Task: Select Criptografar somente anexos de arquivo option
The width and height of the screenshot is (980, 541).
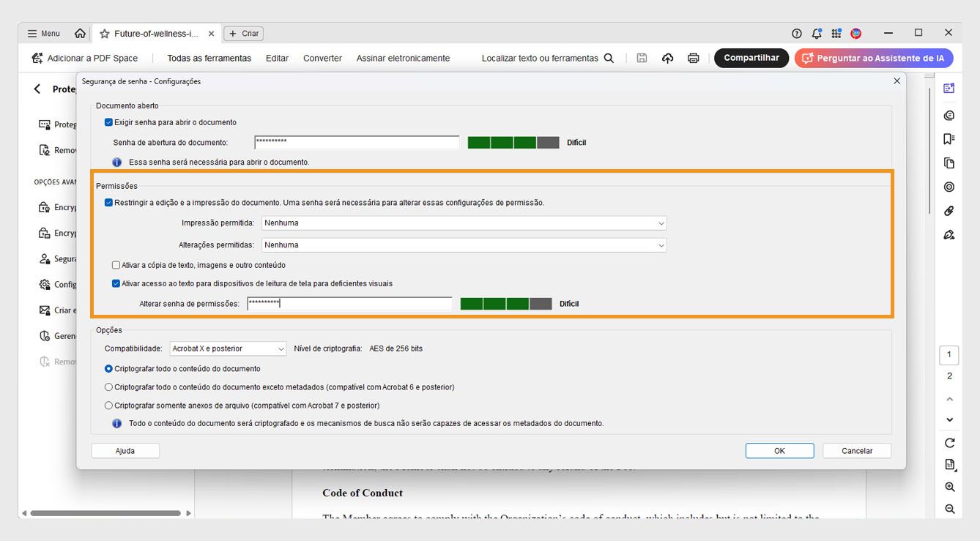Action: tap(108, 405)
